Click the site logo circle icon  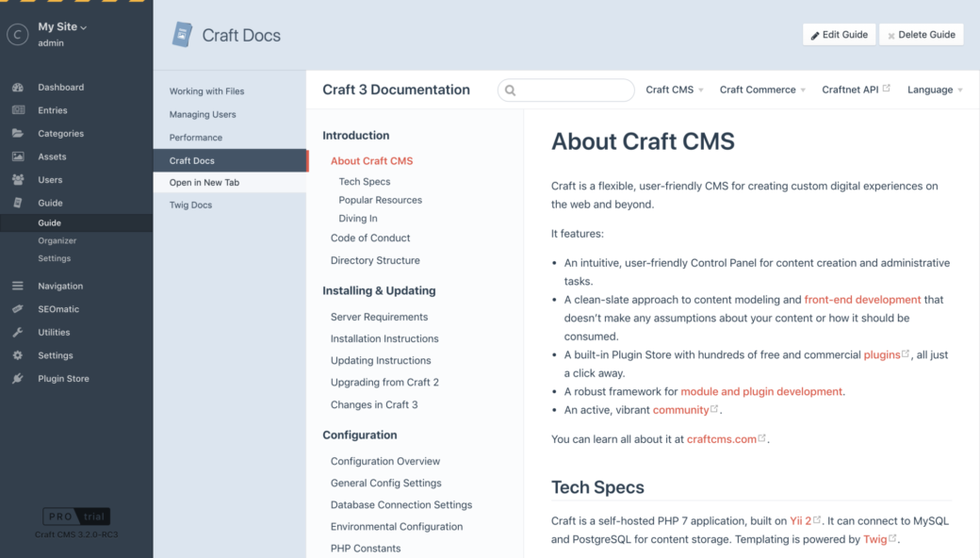[x=18, y=34]
